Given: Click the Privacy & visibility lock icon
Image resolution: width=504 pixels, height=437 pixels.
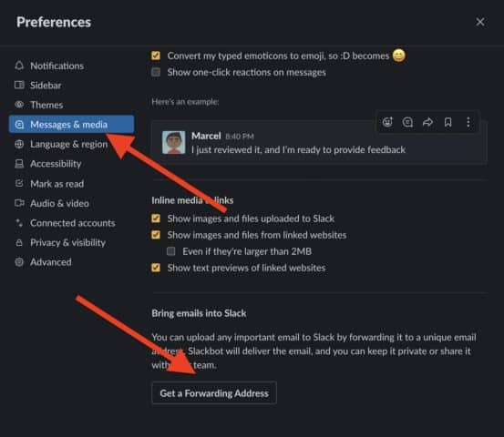Looking at the screenshot, I should (19, 242).
